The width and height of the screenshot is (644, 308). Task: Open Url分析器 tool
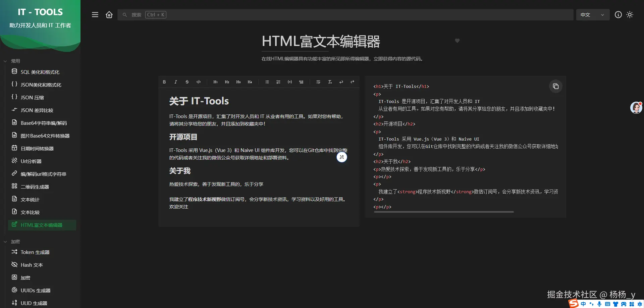42,161
